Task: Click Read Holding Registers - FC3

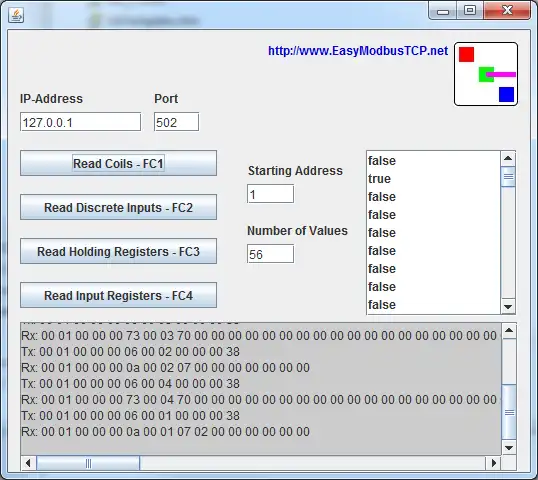Action: (x=118, y=251)
